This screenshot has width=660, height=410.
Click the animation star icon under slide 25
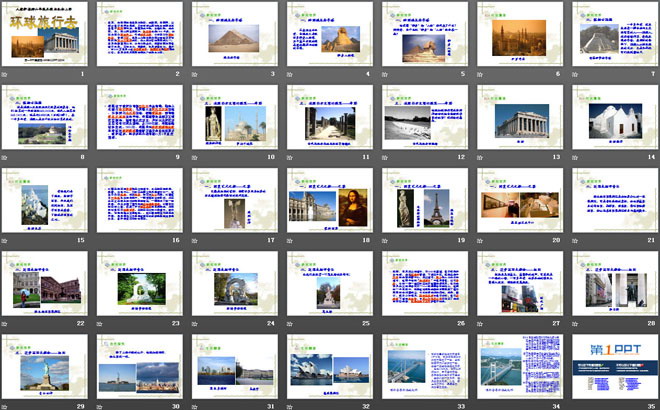click(290, 324)
